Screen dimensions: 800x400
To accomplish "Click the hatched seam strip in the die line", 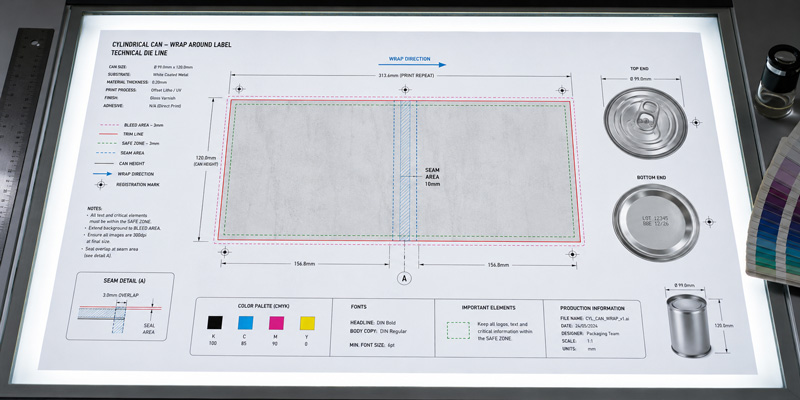I will pos(405,170).
